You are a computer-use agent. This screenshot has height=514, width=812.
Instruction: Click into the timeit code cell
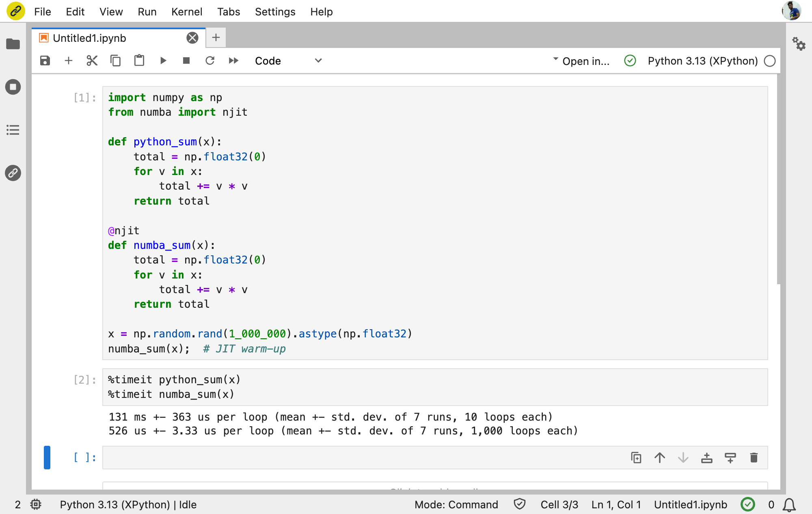click(435, 387)
